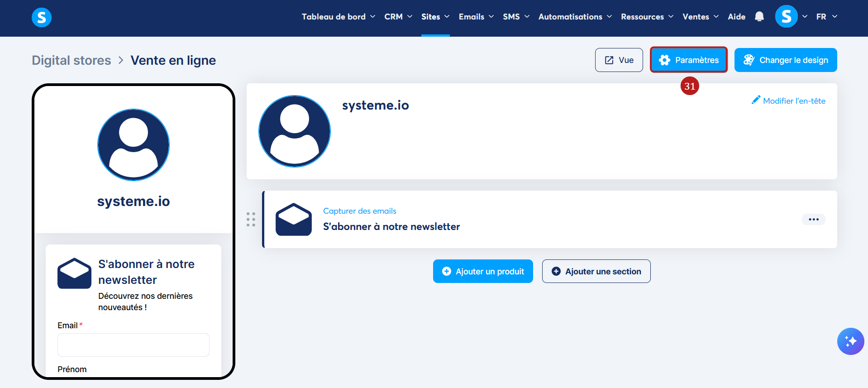The height and width of the screenshot is (388, 868).
Task: Click the user account avatar in the navbar
Action: point(787,16)
